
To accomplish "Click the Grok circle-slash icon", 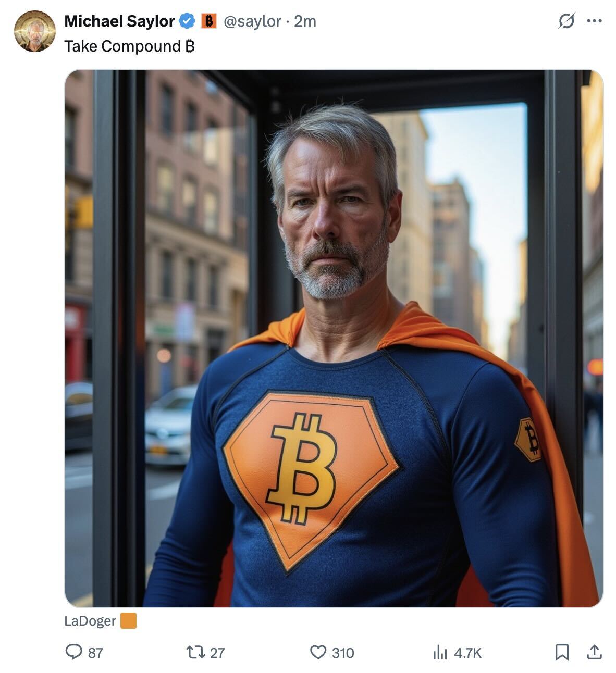I will [566, 21].
